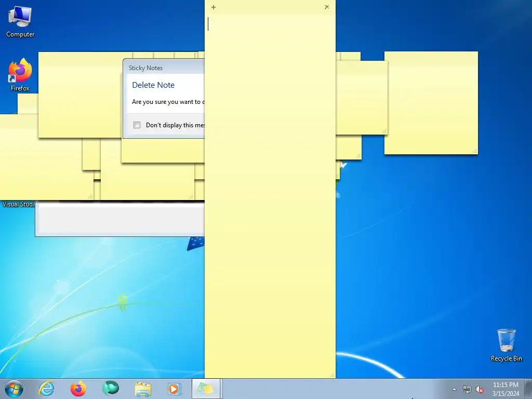Add a new sticky note with plus icon
The image size is (532, 399).
[x=214, y=7]
